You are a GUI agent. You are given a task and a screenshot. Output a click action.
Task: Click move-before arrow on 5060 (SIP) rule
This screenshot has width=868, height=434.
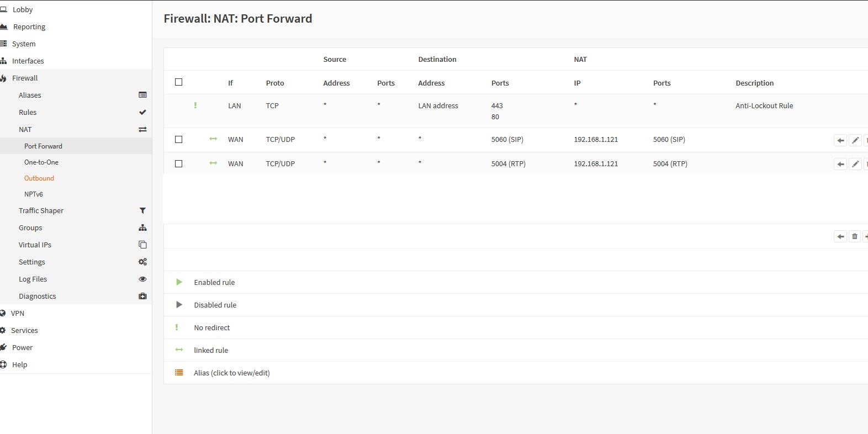coord(840,140)
